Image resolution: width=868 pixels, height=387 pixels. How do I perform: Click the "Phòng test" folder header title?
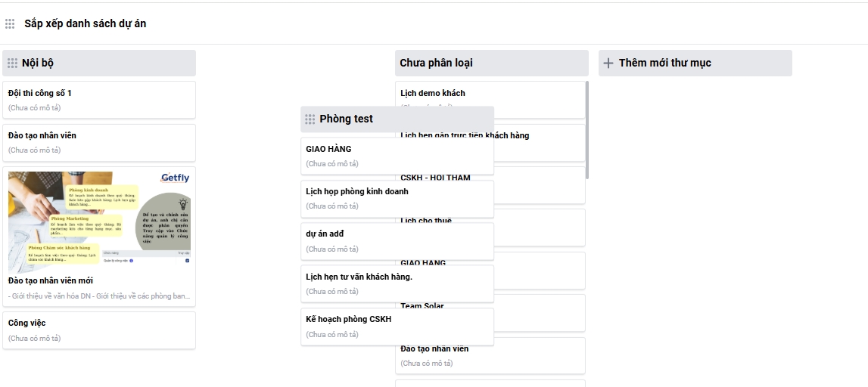coord(346,119)
